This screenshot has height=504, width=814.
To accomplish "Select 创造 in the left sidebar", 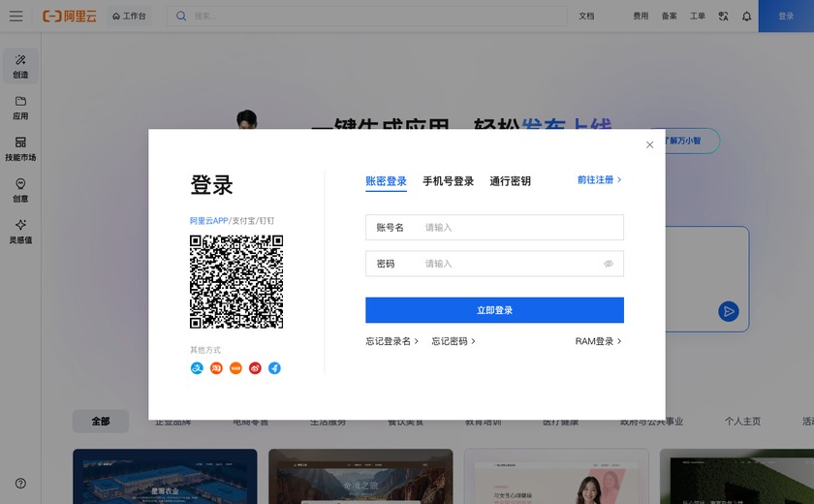I will [20, 67].
